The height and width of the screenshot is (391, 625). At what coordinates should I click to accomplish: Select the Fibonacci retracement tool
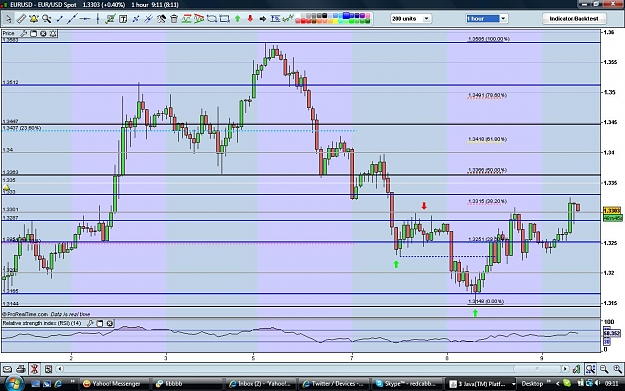[187, 19]
